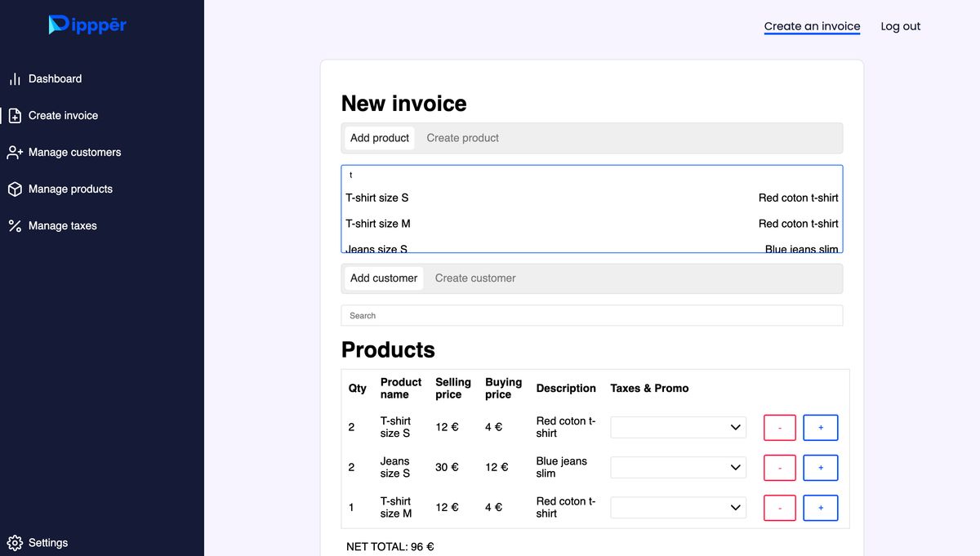The width and height of the screenshot is (980, 556).
Task: Select the Add product tab
Action: tap(379, 137)
